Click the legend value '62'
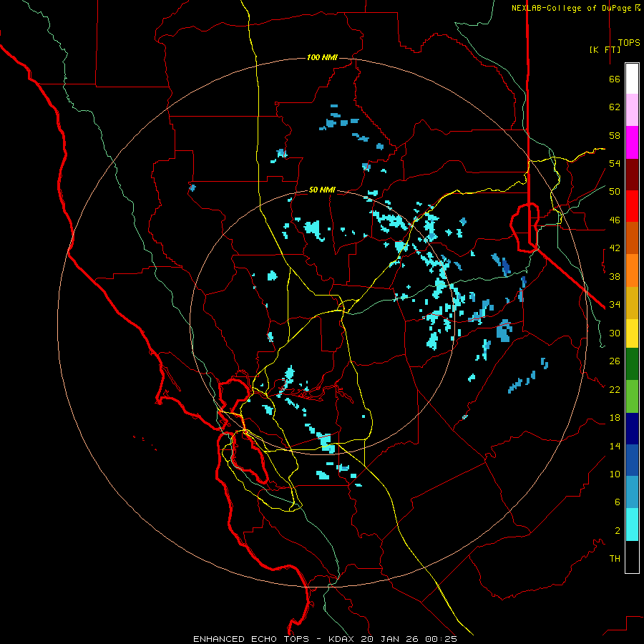This screenshot has height=644, width=644. (615, 107)
